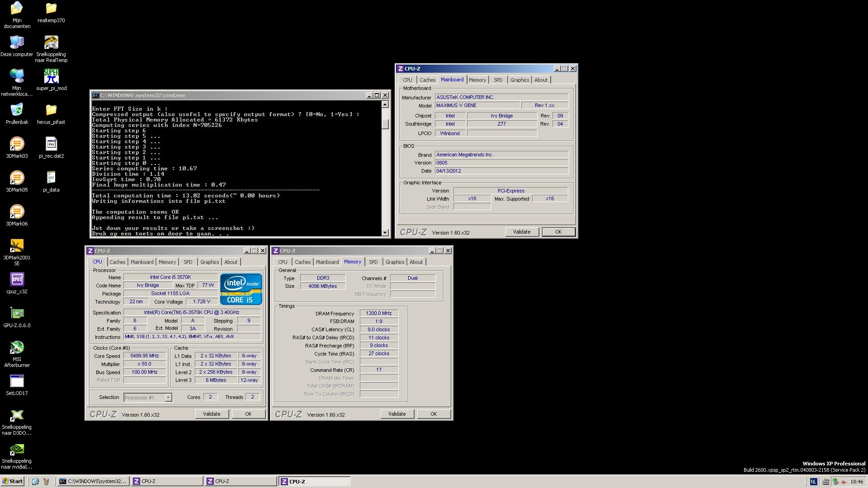
Task: Open the super_pi_mod desktop icon
Action: (51, 76)
